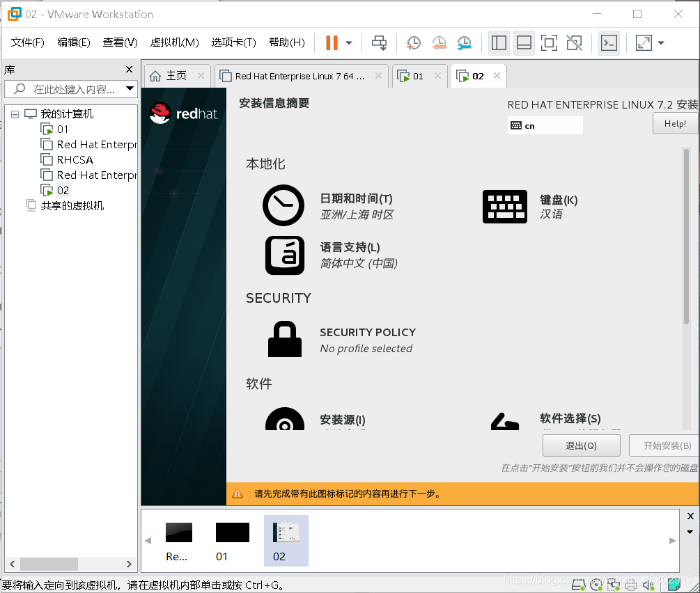Revert to the previous snapshot icon
The height and width of the screenshot is (593, 700).
(x=439, y=43)
